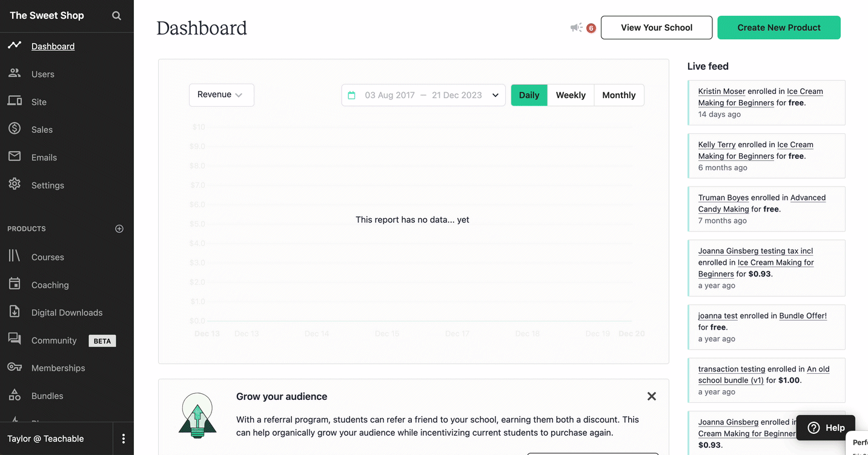Dismiss the Grow your audience card
The height and width of the screenshot is (455, 868).
[x=652, y=396]
